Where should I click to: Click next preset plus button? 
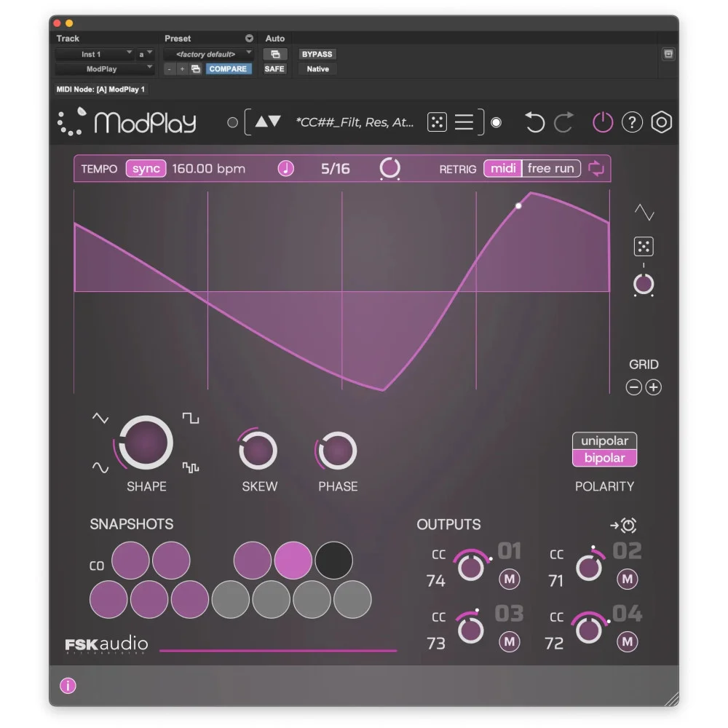[x=183, y=68]
